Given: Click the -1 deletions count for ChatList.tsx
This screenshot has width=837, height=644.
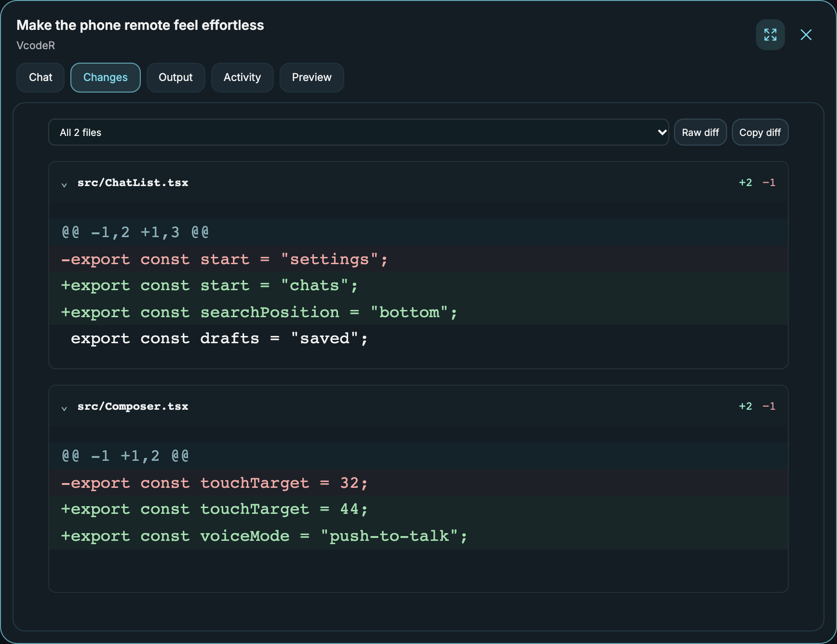Looking at the screenshot, I should coord(769,183).
